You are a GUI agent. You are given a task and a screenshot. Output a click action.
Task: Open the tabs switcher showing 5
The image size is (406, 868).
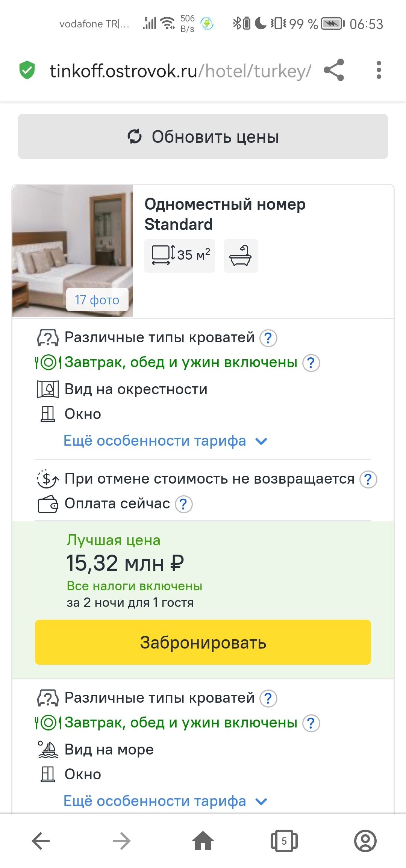pyautogui.click(x=284, y=841)
